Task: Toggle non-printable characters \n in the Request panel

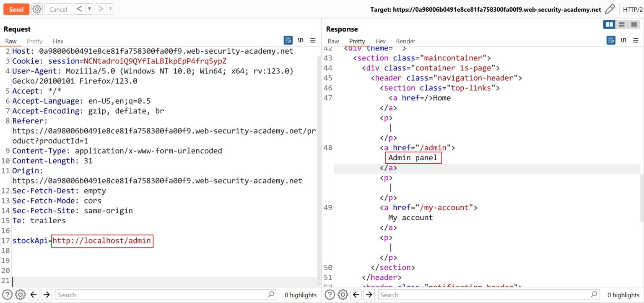Action: [301, 40]
